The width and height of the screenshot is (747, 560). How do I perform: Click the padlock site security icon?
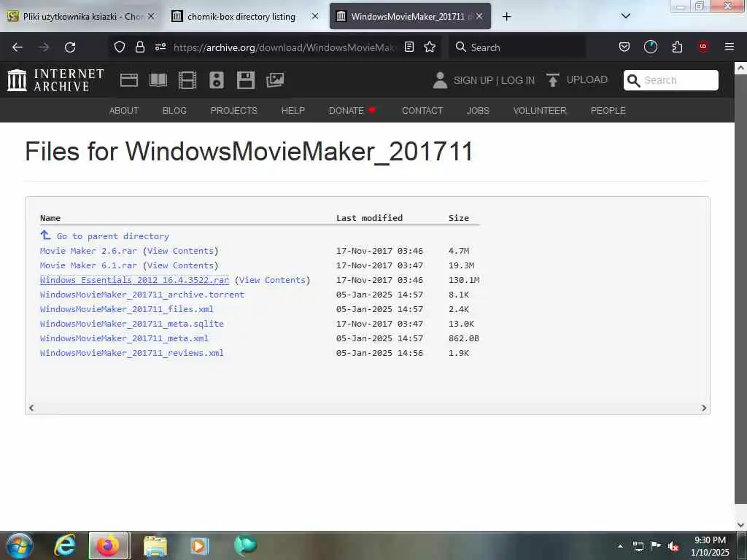pyautogui.click(x=139, y=47)
